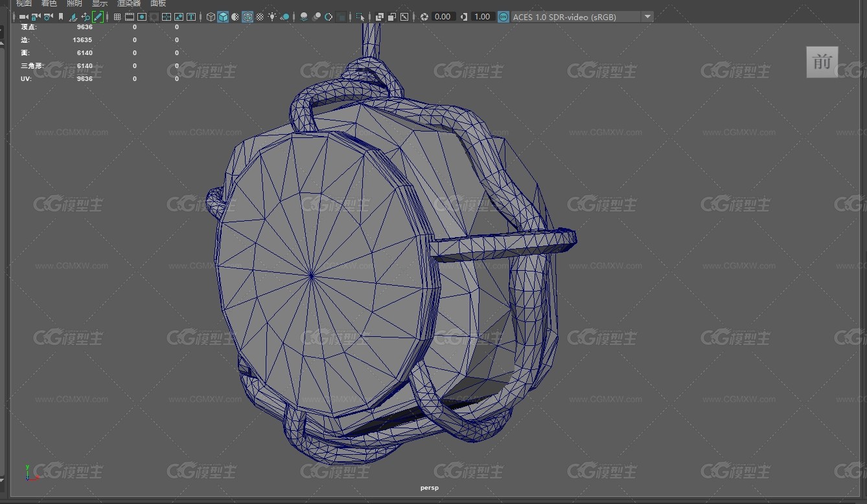Click the Shadows icon
867x504 pixels.
coord(284,17)
